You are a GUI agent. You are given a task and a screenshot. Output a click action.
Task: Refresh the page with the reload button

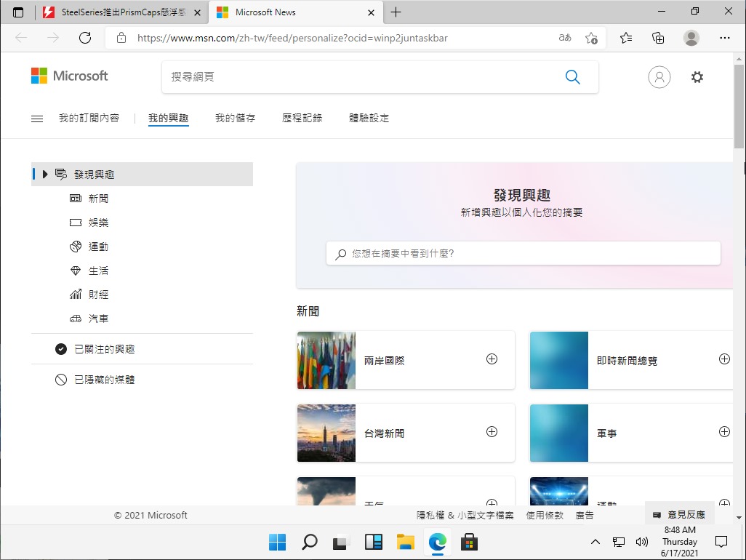click(85, 38)
